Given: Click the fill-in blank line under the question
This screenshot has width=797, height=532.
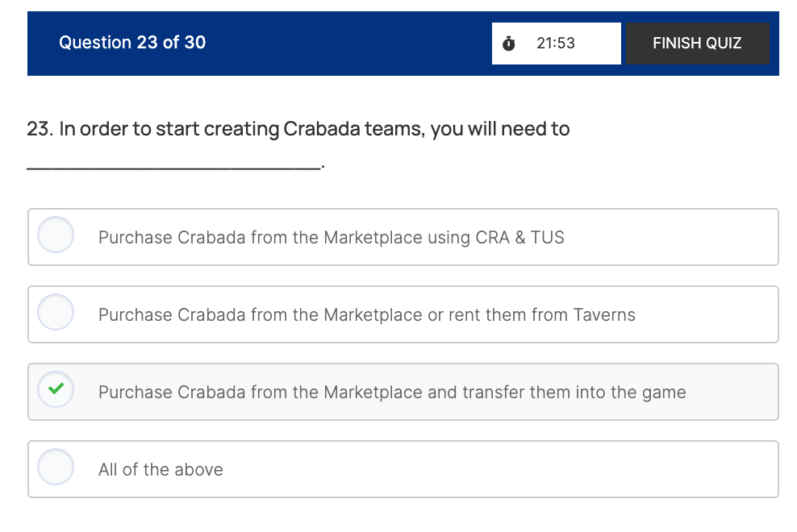Looking at the screenshot, I should [x=173, y=167].
